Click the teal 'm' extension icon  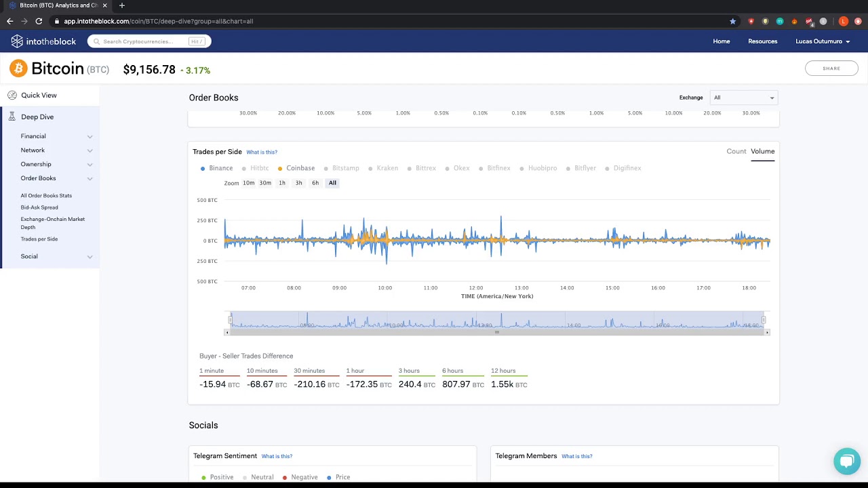click(x=780, y=21)
